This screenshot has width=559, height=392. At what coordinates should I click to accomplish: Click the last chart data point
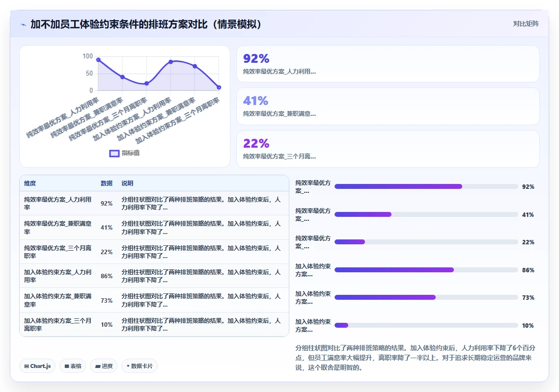[219, 87]
